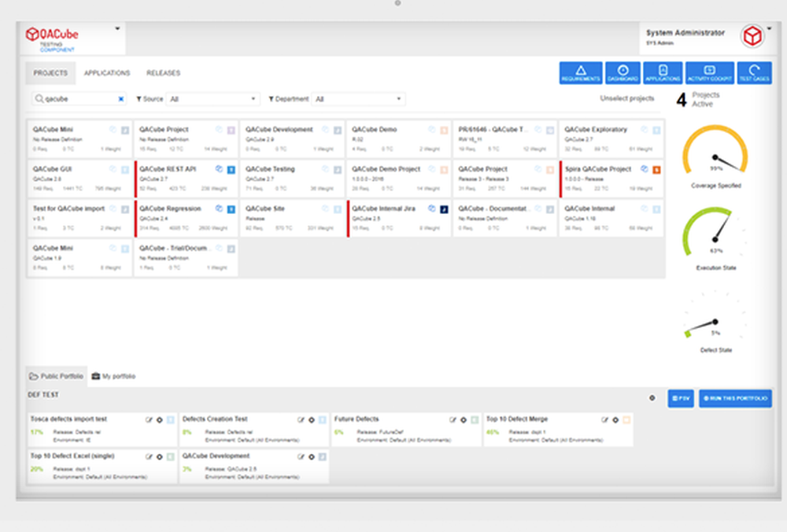Click source icon on QACube Exploratory card
The height and width of the screenshot is (532, 787).
pyautogui.click(x=656, y=130)
